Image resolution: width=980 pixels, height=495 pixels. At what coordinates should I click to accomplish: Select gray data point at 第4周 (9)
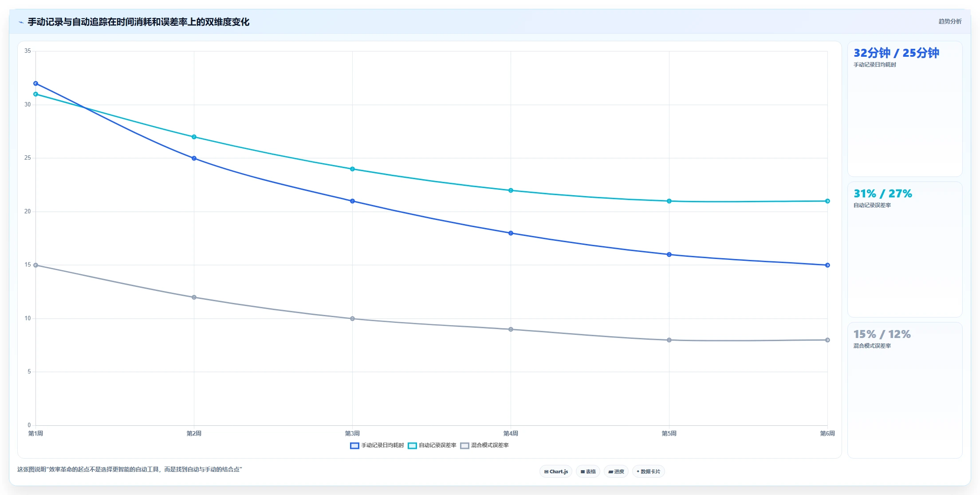click(x=511, y=329)
